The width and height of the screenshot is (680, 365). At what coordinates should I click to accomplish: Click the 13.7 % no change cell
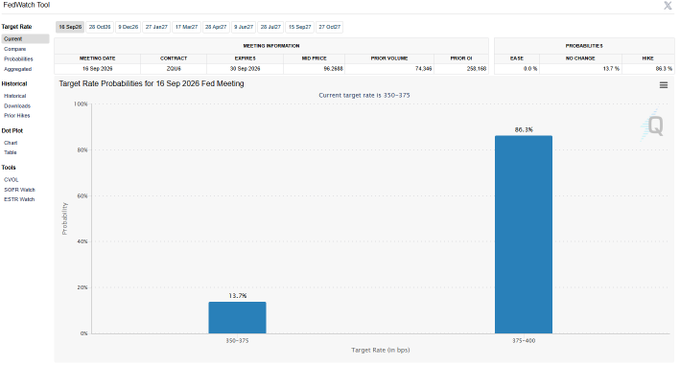coord(581,68)
